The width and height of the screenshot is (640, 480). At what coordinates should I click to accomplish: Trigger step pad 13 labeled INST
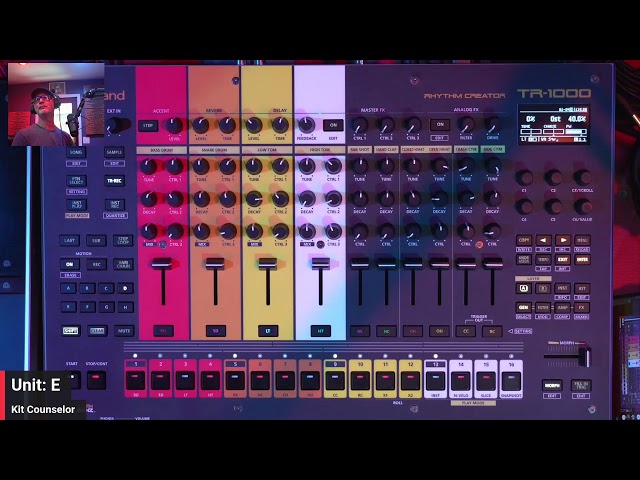point(436,380)
